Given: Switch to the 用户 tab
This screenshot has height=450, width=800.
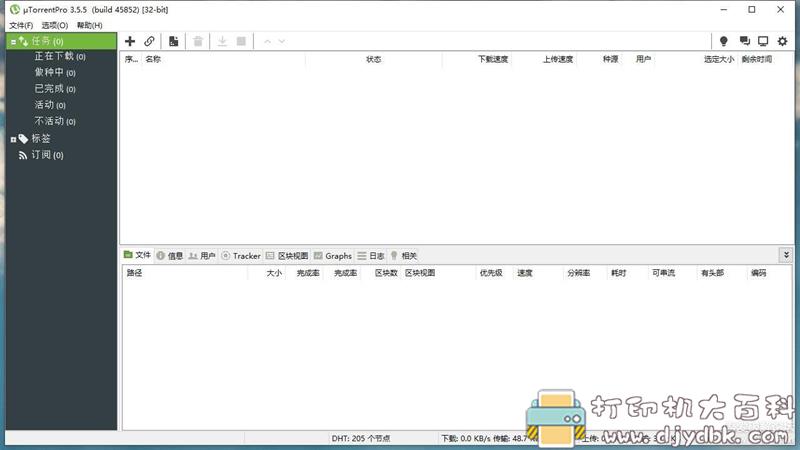Looking at the screenshot, I should click(202, 256).
